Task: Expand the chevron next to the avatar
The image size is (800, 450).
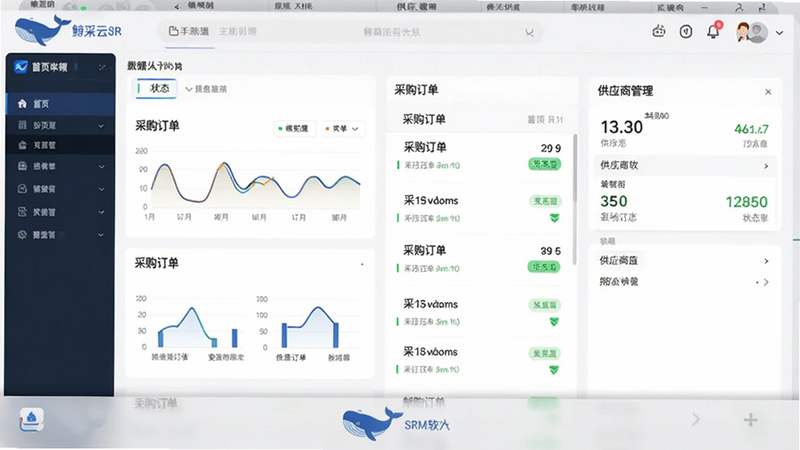Action: click(x=779, y=33)
